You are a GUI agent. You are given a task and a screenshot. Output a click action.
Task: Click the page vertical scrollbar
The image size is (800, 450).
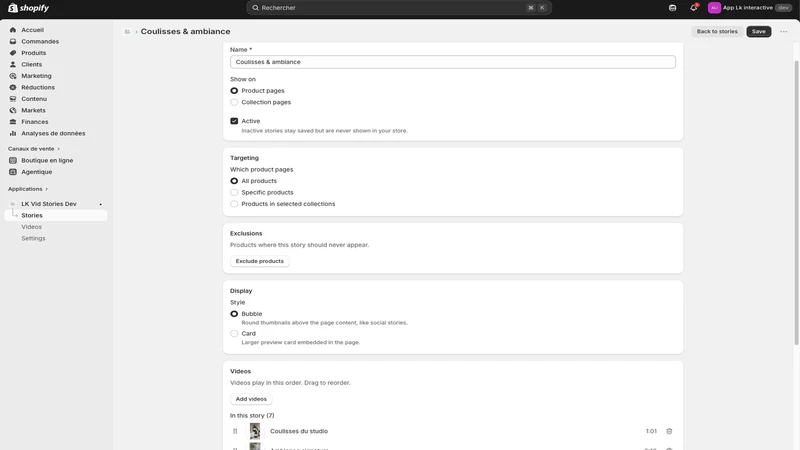tap(796, 203)
